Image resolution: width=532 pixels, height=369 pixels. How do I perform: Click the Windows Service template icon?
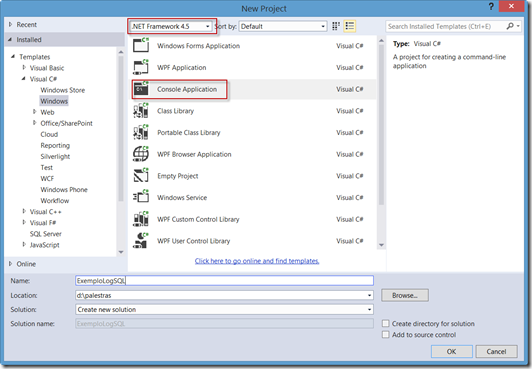(141, 197)
